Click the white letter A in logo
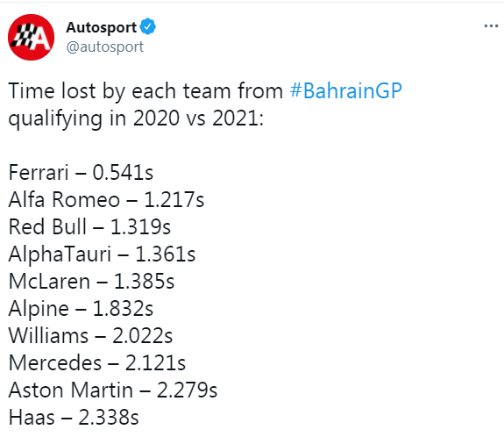Image resolution: width=504 pixels, height=444 pixels. tap(42, 38)
